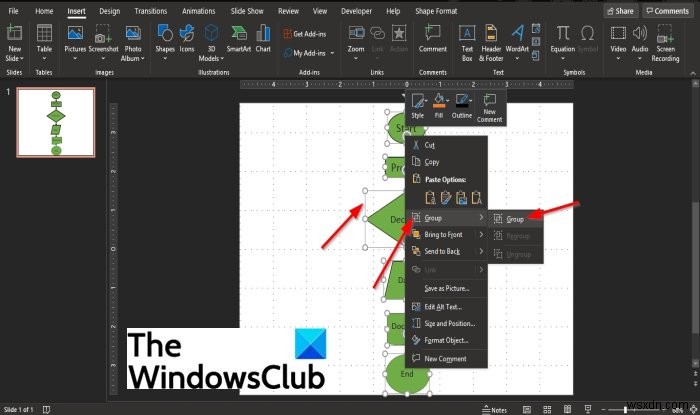Open the Pictures insert option
The height and width of the screenshot is (415, 700).
click(75, 42)
